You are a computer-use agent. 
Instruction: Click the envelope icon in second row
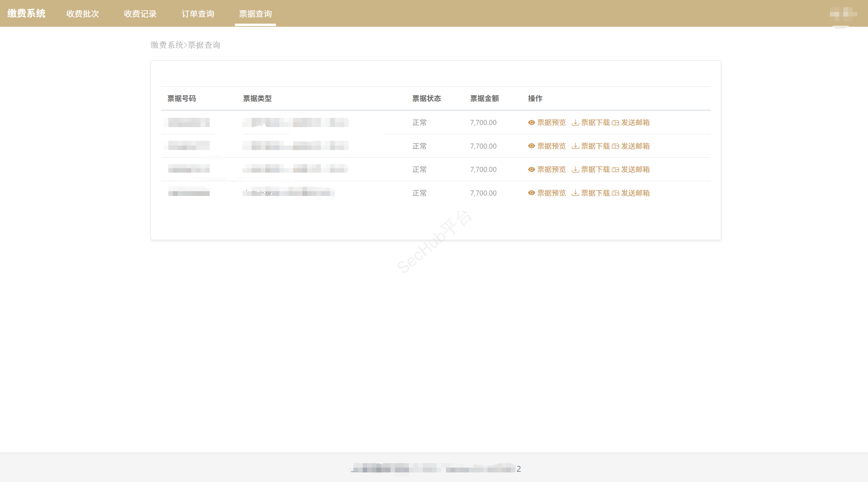pyautogui.click(x=615, y=146)
